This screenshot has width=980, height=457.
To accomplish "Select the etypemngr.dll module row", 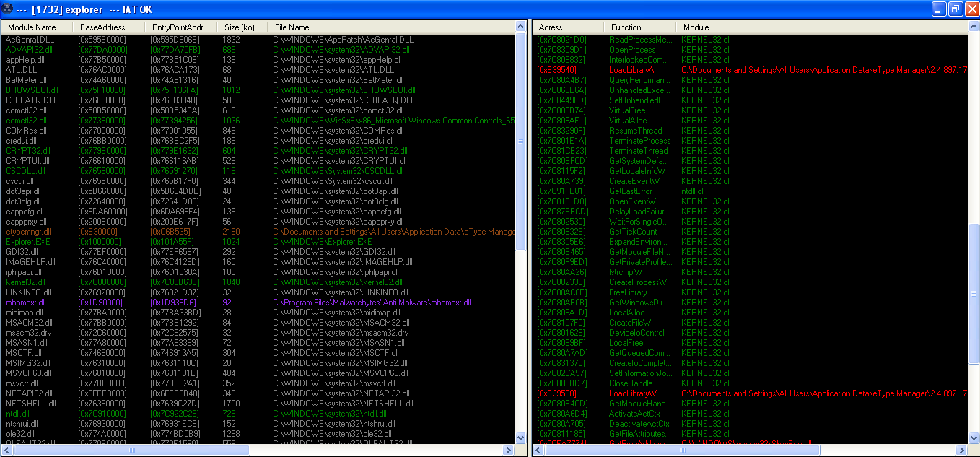I will pyautogui.click(x=26, y=232).
